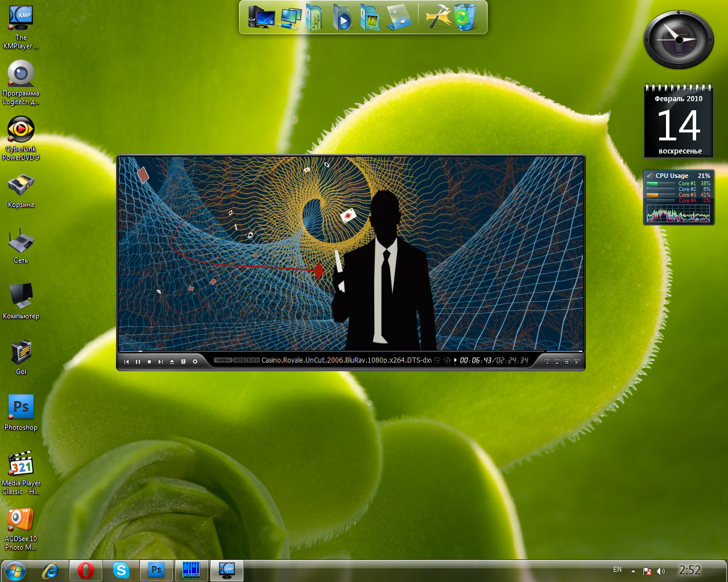Stop the Casino Royale video
Screen dimensions: 728x582
(149, 361)
